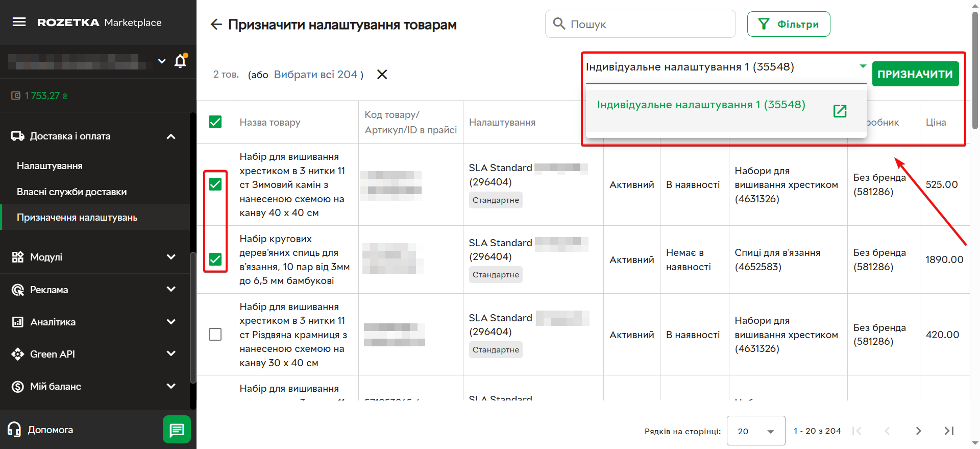Click the Аналітика chart icon

(x=18, y=322)
